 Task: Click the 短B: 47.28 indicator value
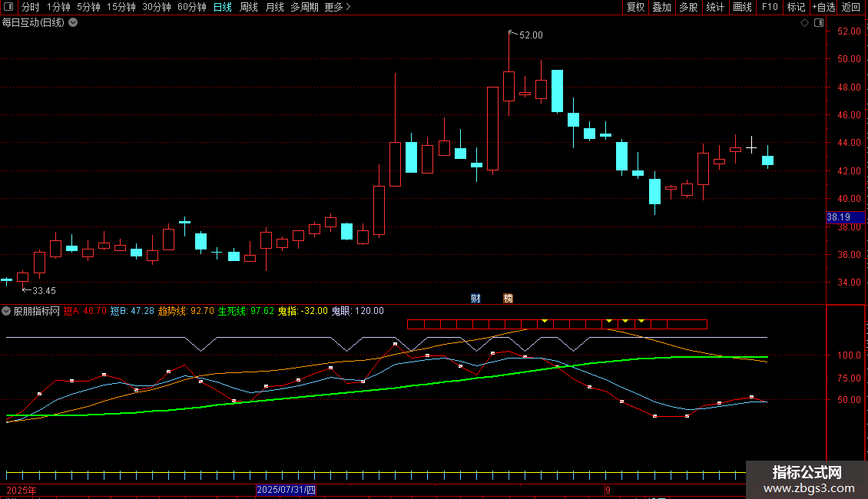[x=132, y=311]
